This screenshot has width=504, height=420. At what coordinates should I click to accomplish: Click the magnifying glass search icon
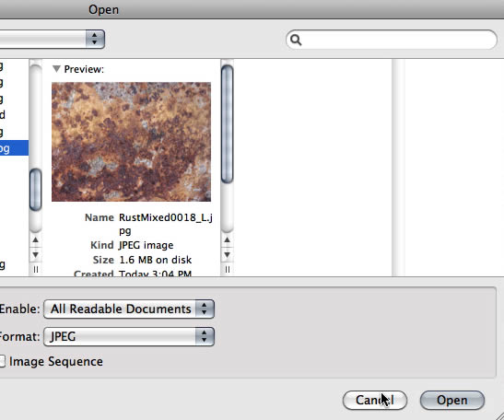(x=296, y=40)
